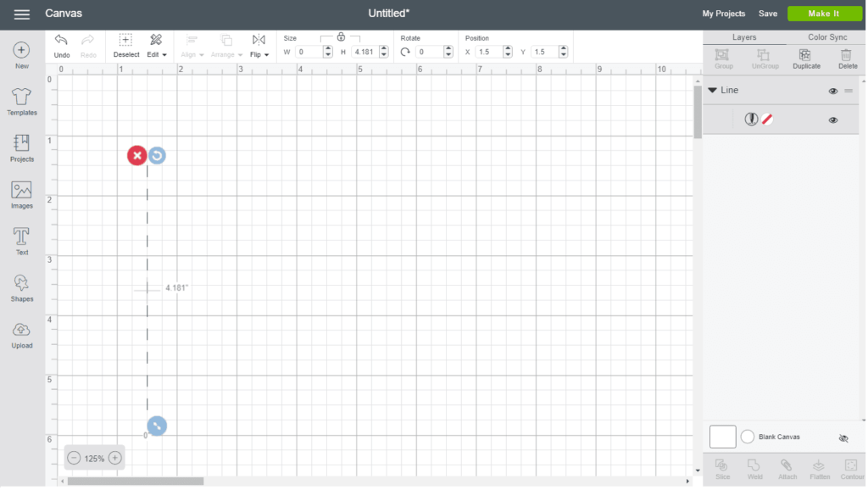Open the Flip dropdown

pos(259,46)
